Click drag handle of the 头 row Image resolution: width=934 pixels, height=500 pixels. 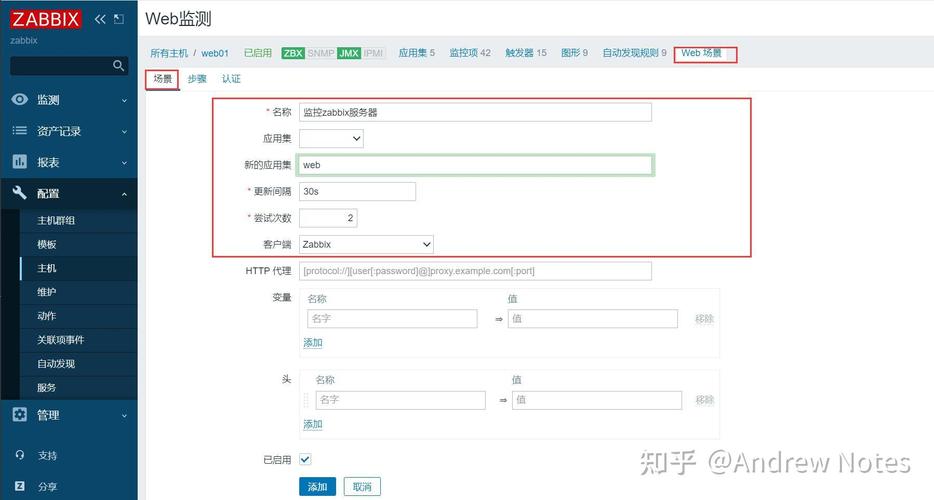[306, 400]
